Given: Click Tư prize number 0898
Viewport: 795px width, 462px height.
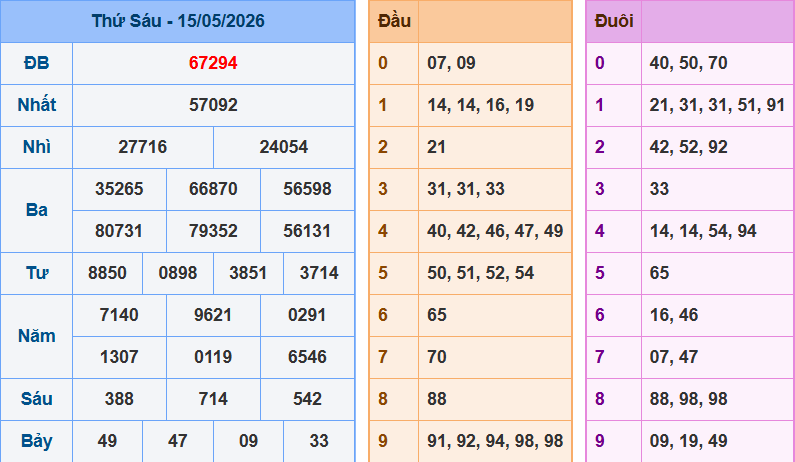Looking at the screenshot, I should pyautogui.click(x=177, y=273).
